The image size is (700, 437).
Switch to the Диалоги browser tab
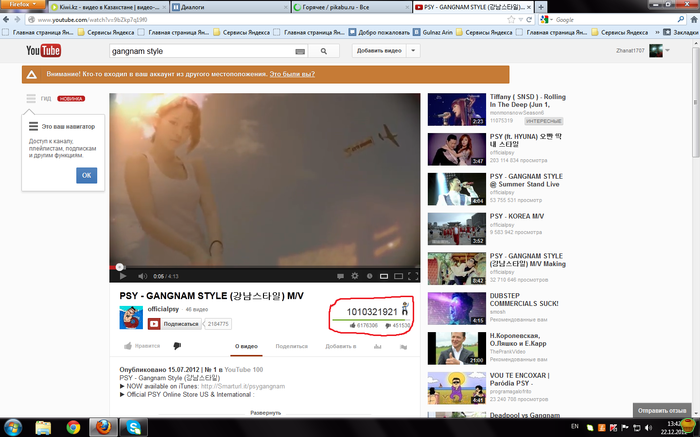pos(230,7)
